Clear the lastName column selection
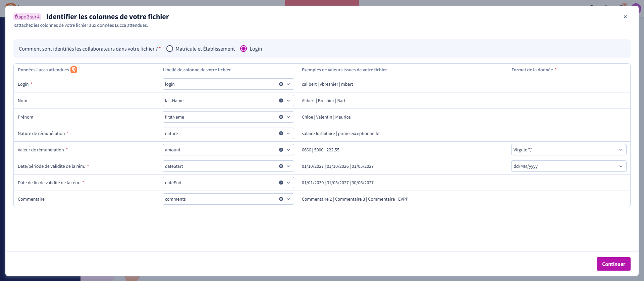Screen dimensions: 644x281 (x=281, y=100)
